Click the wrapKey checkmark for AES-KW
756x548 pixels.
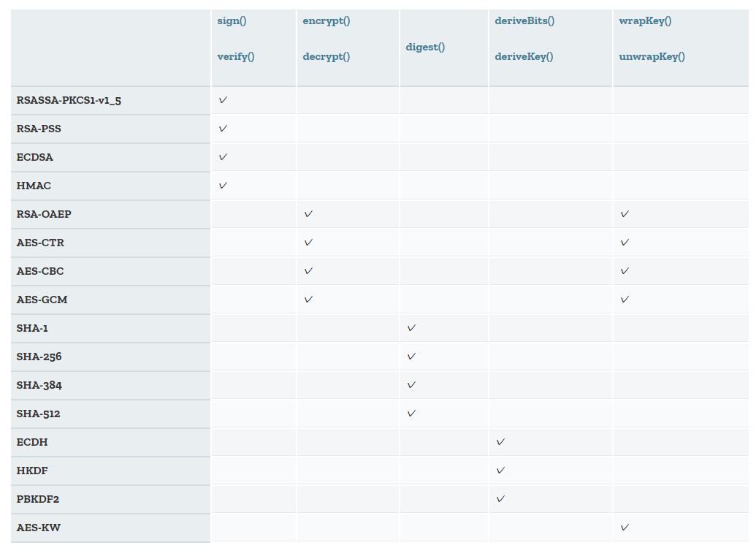pyautogui.click(x=625, y=527)
